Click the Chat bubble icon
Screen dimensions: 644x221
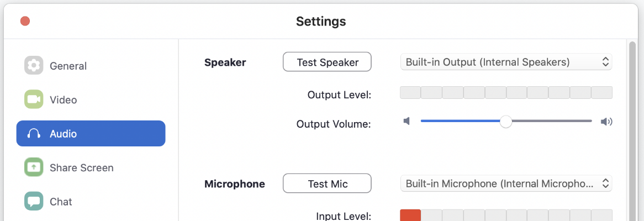[34, 201]
